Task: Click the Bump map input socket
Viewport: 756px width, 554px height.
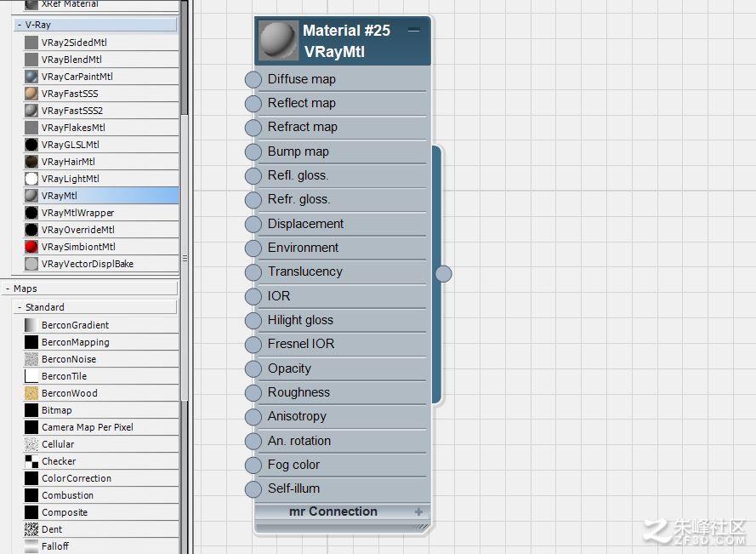Action: pyautogui.click(x=253, y=151)
